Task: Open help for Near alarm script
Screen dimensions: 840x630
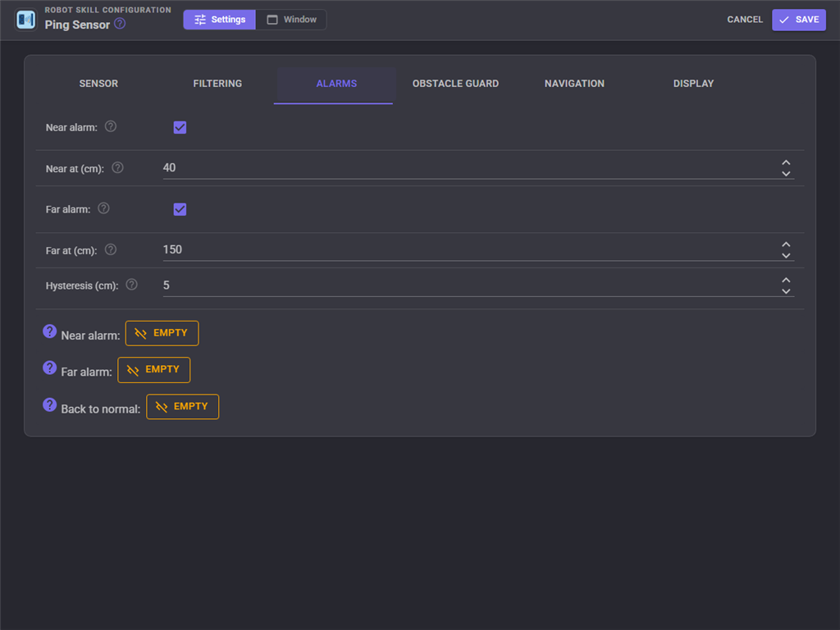Action: point(49,331)
